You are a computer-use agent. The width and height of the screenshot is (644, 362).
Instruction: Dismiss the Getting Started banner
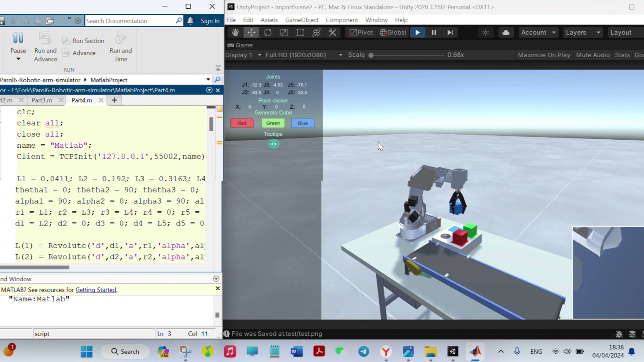tap(218, 288)
